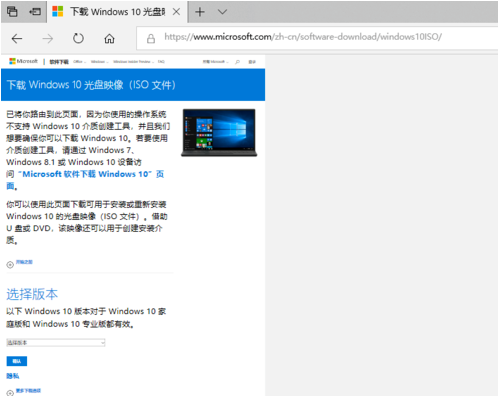Viewport: 498px width, 396px height.
Task: Expand the 开始之前 section
Action: click(19, 263)
